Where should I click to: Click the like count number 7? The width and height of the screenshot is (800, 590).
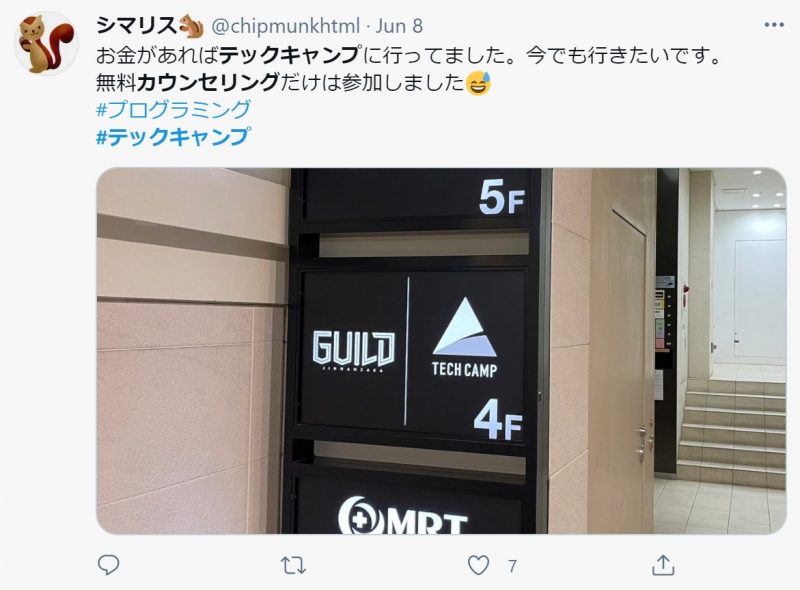(512, 566)
